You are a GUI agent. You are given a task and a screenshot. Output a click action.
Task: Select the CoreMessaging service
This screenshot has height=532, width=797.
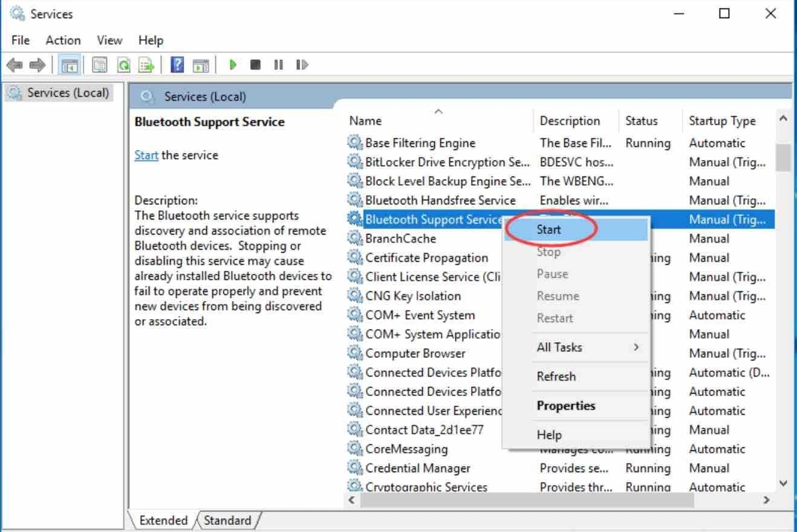tap(406, 449)
